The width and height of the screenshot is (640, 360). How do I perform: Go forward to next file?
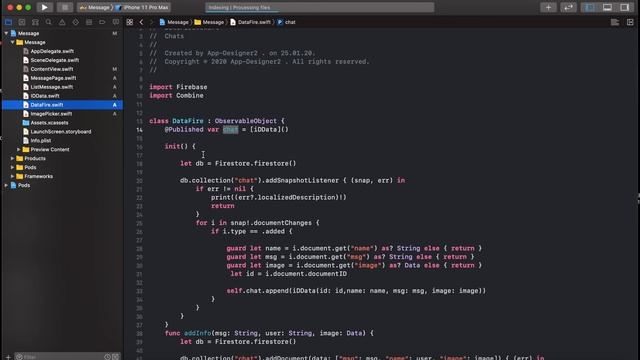click(151, 22)
